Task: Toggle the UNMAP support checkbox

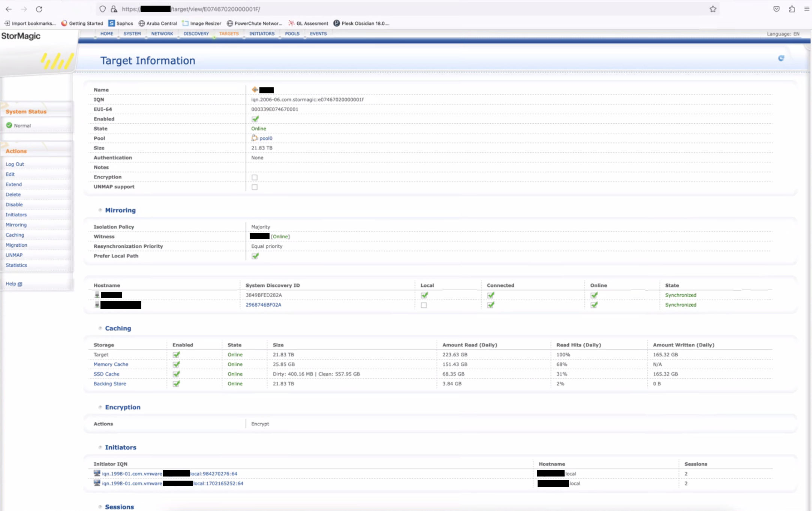Action: point(255,187)
